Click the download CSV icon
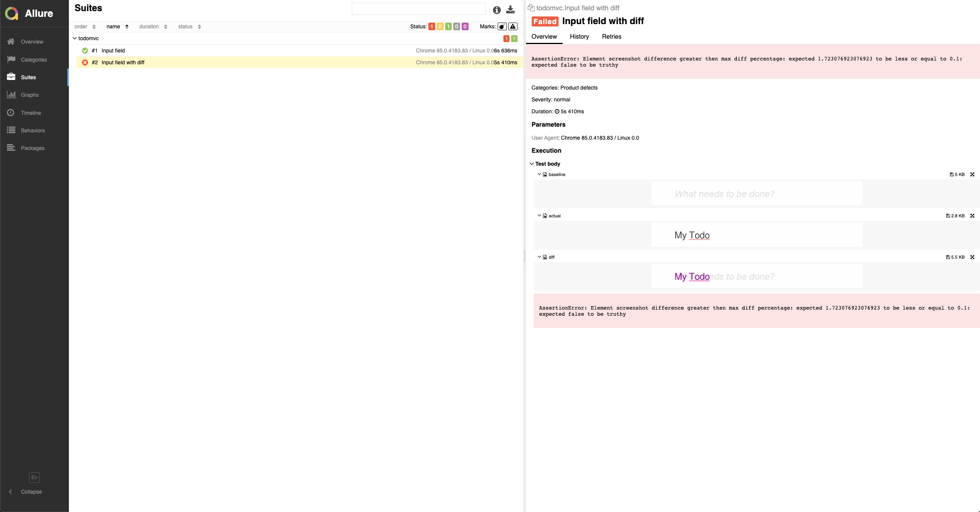Screen dimensions: 980x512 coord(510,10)
